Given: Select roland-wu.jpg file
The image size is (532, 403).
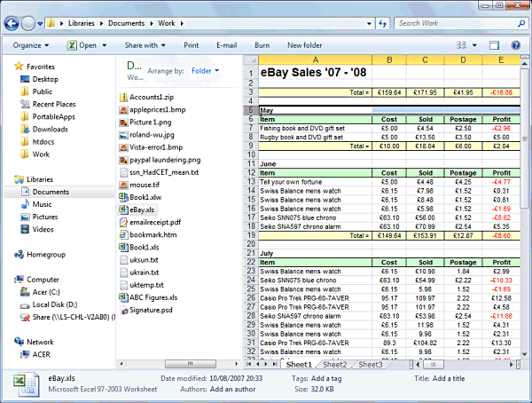Looking at the screenshot, I should pyautogui.click(x=152, y=135).
